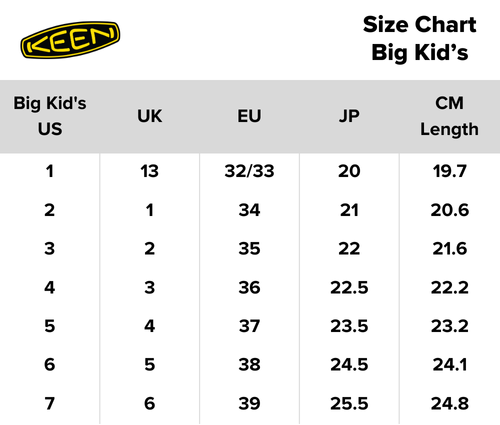Screen dimensions: 500x425
Task: Click the CM length 24.8 cell
Action: tap(450, 403)
